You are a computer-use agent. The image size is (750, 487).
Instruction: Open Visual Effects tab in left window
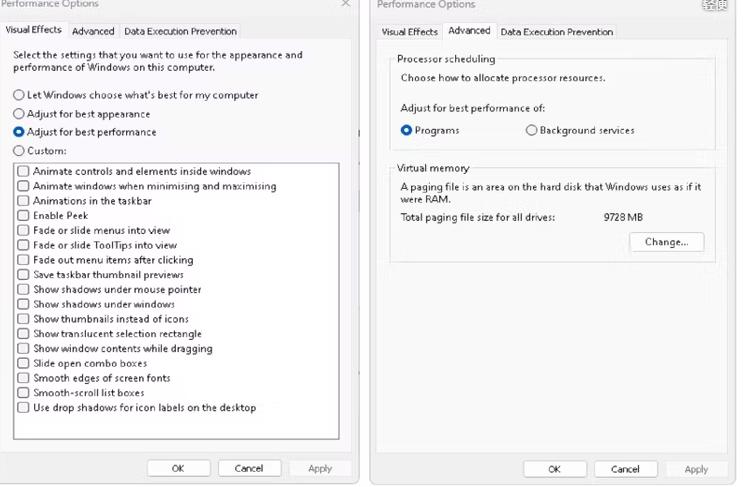coord(33,30)
